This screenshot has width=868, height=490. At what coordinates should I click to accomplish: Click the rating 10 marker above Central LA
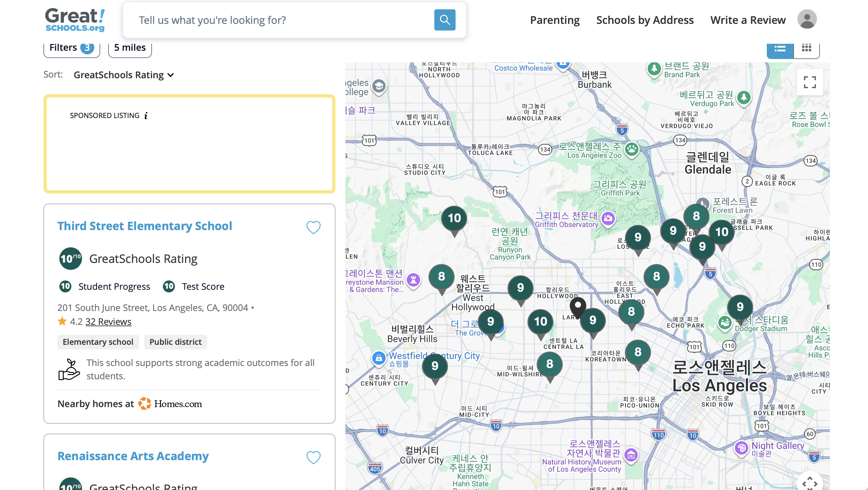tap(541, 322)
